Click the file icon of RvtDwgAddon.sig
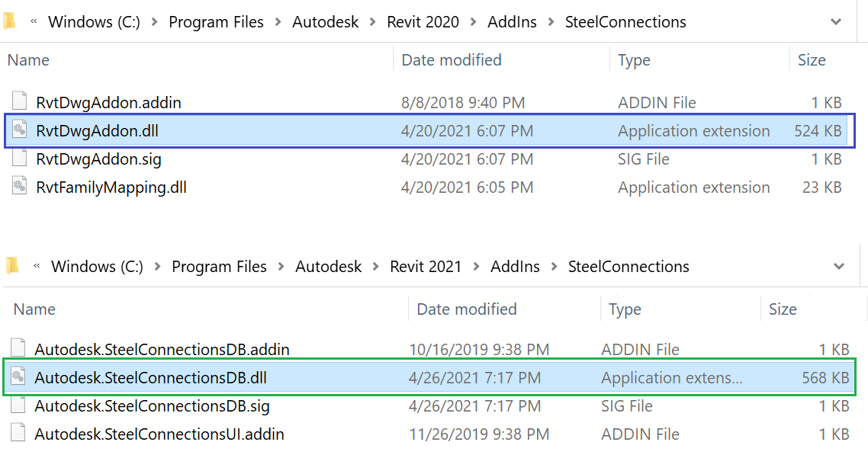 (x=19, y=159)
